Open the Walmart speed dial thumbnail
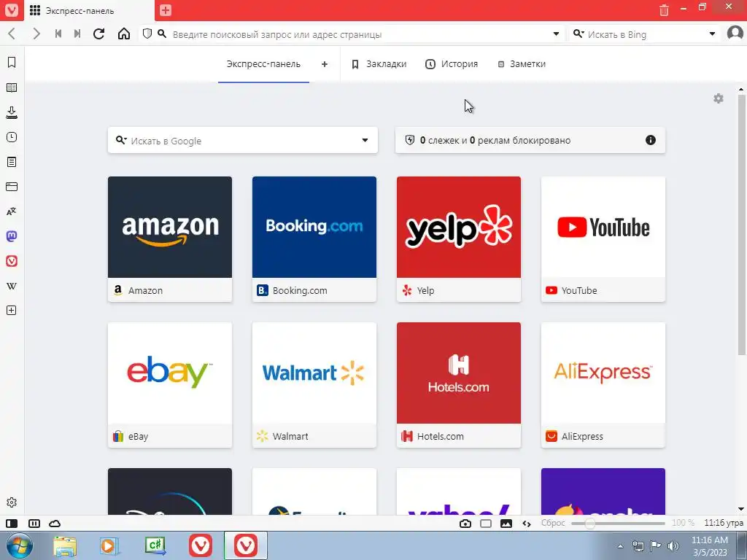747x560 pixels. coord(314,385)
